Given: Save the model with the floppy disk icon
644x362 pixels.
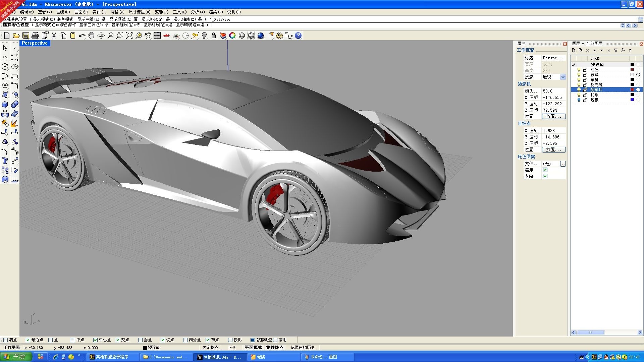Looking at the screenshot, I should click(25, 36).
